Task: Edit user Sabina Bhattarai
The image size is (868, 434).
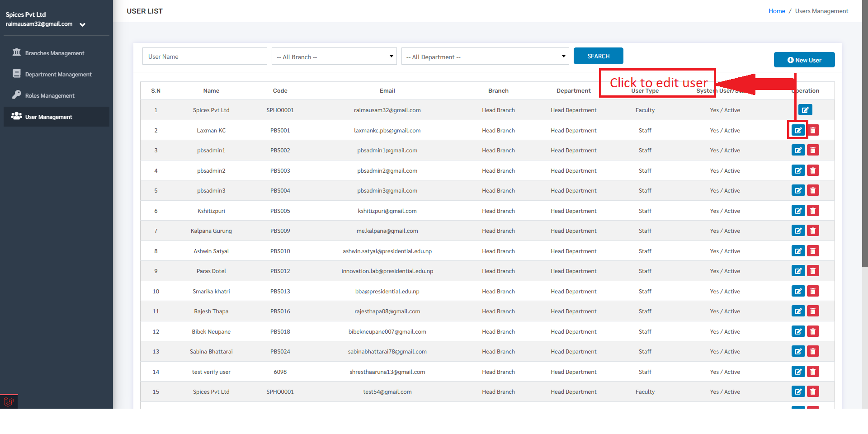Action: click(798, 351)
